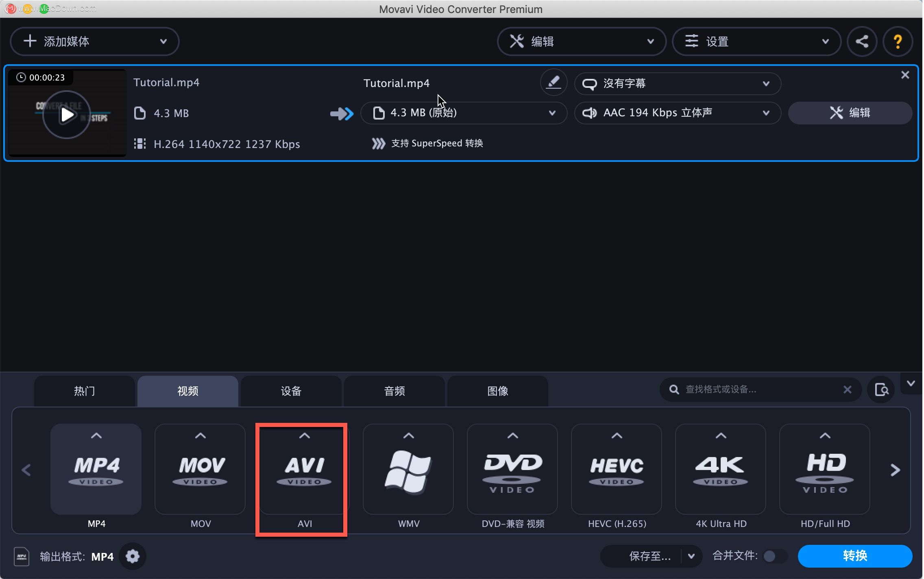Open the subtitles dropdown showing 沒有字幕
Screen dimensions: 924x579
pos(678,83)
